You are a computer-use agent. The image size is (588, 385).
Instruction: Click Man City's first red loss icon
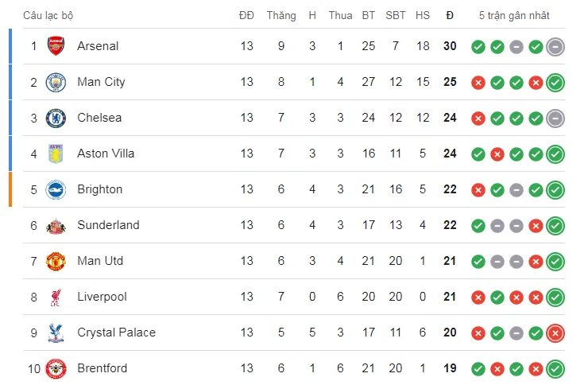pos(478,82)
